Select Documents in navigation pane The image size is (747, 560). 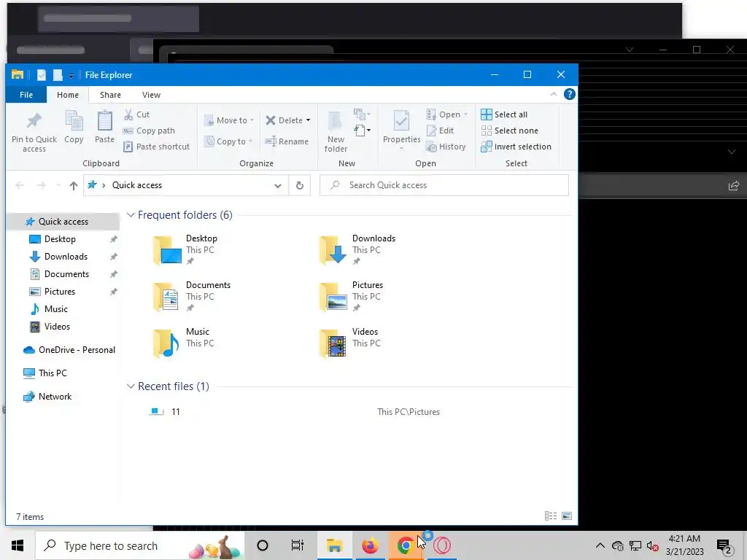[x=66, y=274]
